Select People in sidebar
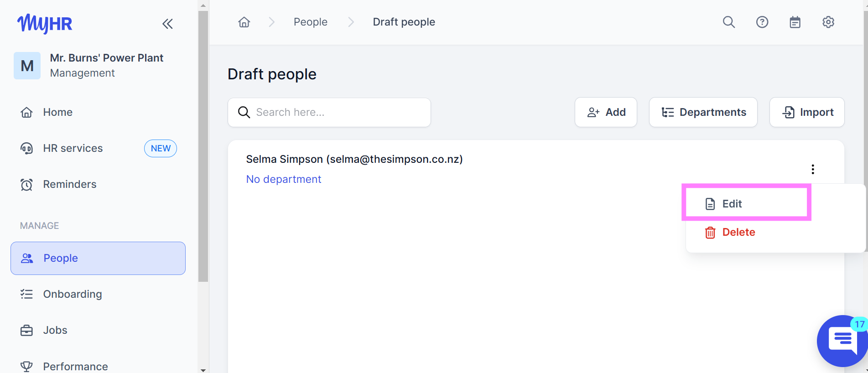This screenshot has height=373, width=868. (98, 258)
